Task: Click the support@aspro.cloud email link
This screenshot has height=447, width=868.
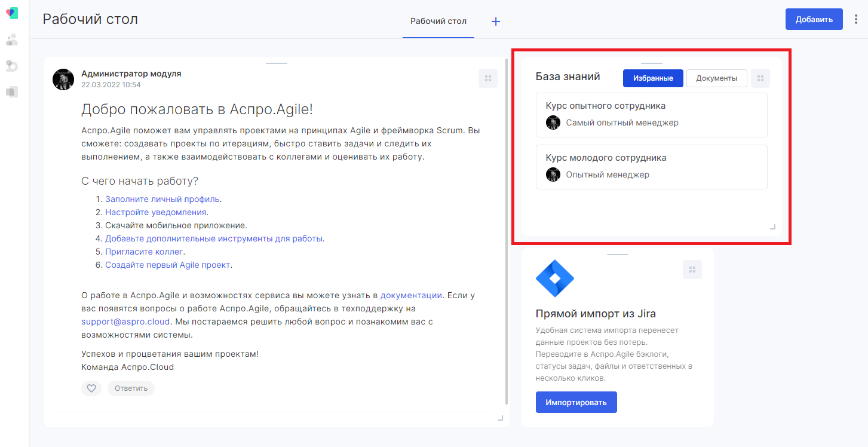Action: pos(125,322)
